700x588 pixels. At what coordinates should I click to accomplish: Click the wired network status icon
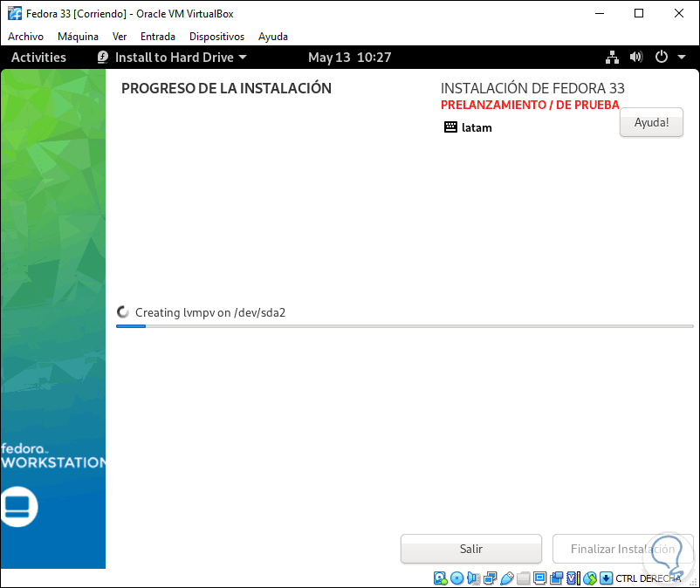[x=612, y=57]
